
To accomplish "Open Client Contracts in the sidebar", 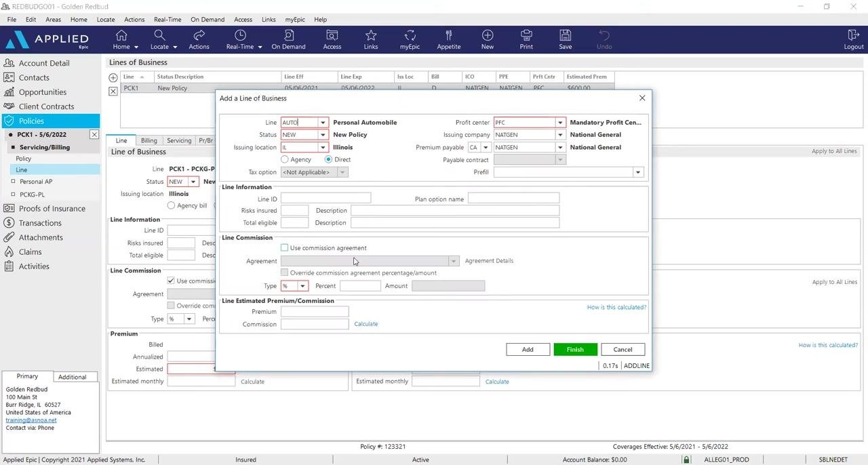I will (x=46, y=106).
